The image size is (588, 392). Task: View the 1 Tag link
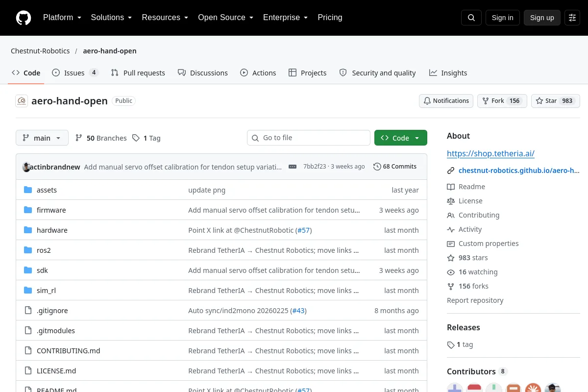pos(147,138)
